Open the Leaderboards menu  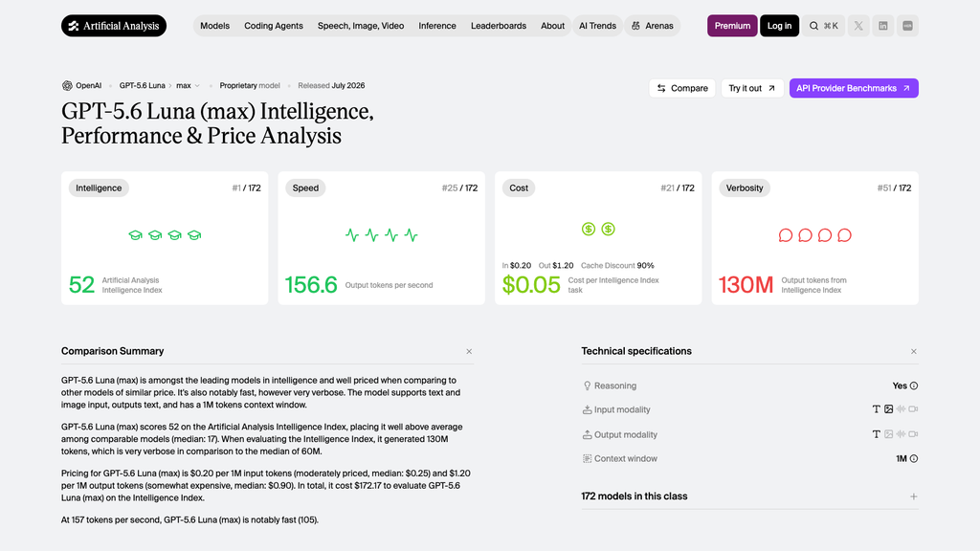click(x=499, y=26)
